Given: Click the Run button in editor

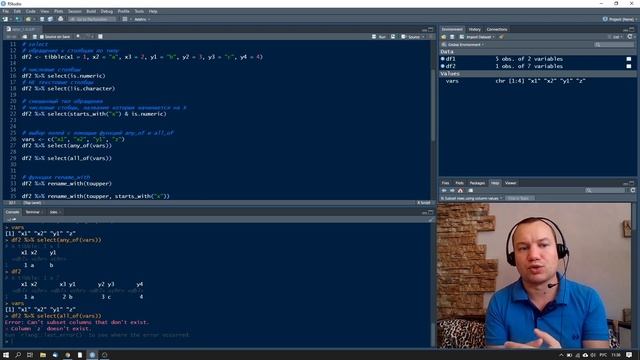Looking at the screenshot, I should (x=379, y=37).
